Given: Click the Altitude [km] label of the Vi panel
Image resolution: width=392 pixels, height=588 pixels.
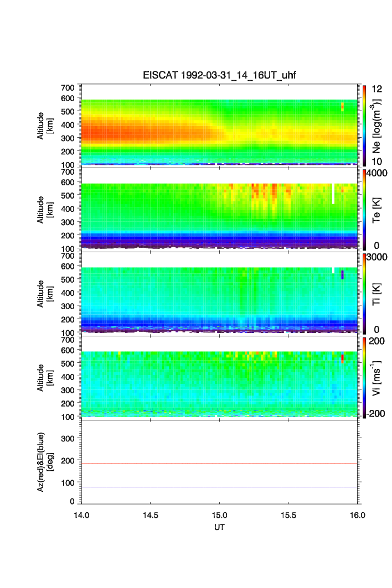Looking at the screenshot, I should point(45,378).
